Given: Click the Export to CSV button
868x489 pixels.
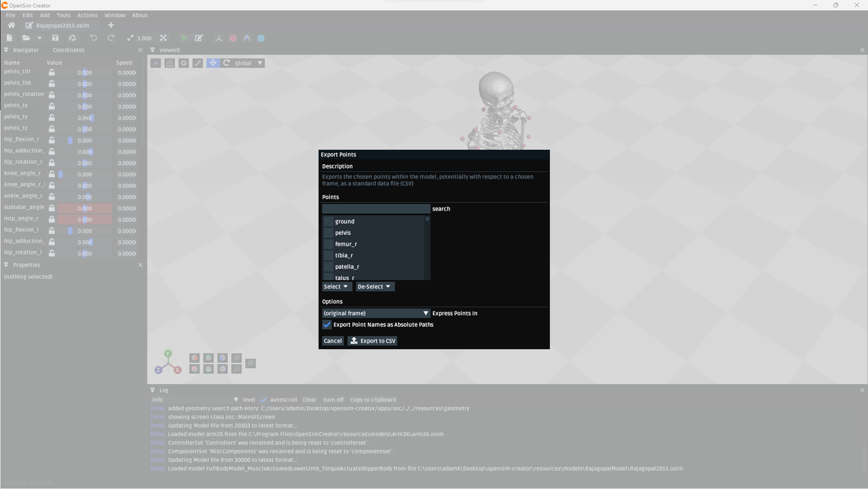Looking at the screenshot, I should (x=372, y=341).
